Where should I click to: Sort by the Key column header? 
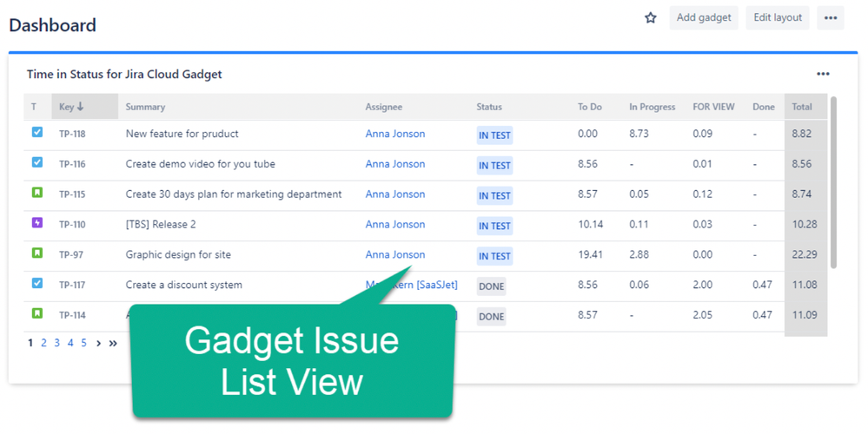point(84,107)
